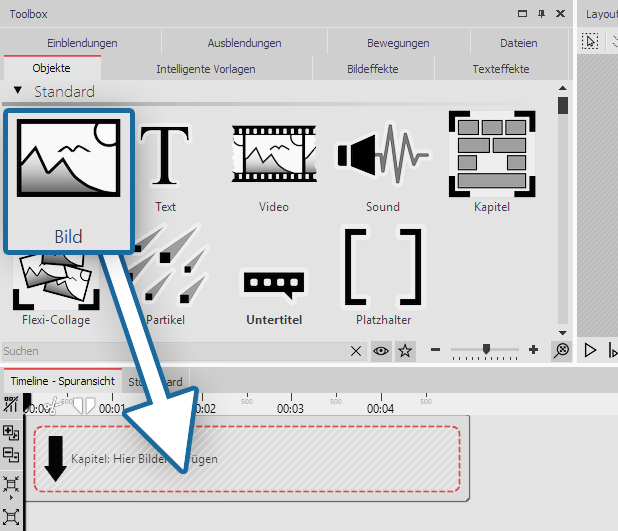Clear the Suchen search field
The image size is (618, 531).
[358, 351]
